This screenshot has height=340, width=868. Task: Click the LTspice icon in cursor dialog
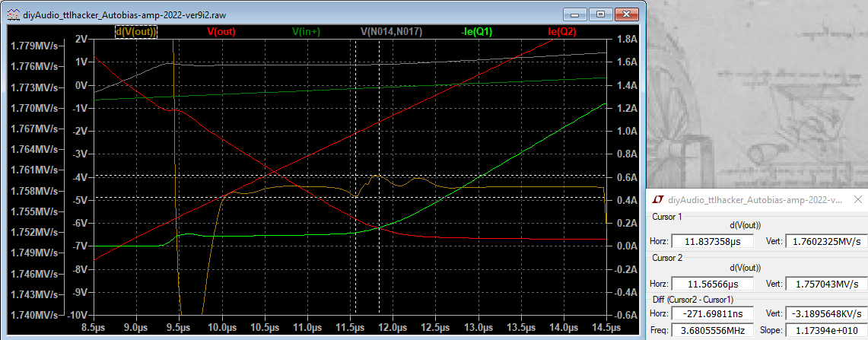[x=658, y=199]
